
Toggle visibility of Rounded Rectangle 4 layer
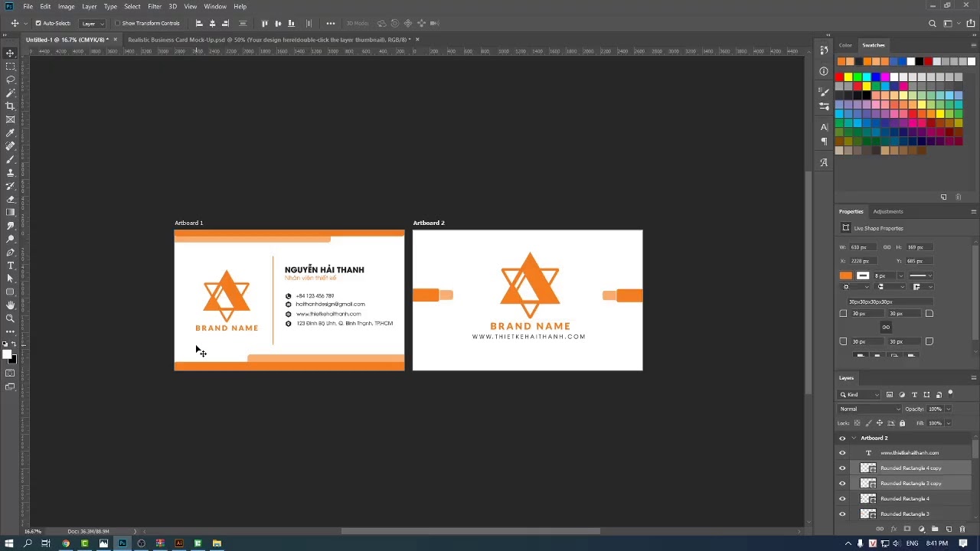point(842,499)
